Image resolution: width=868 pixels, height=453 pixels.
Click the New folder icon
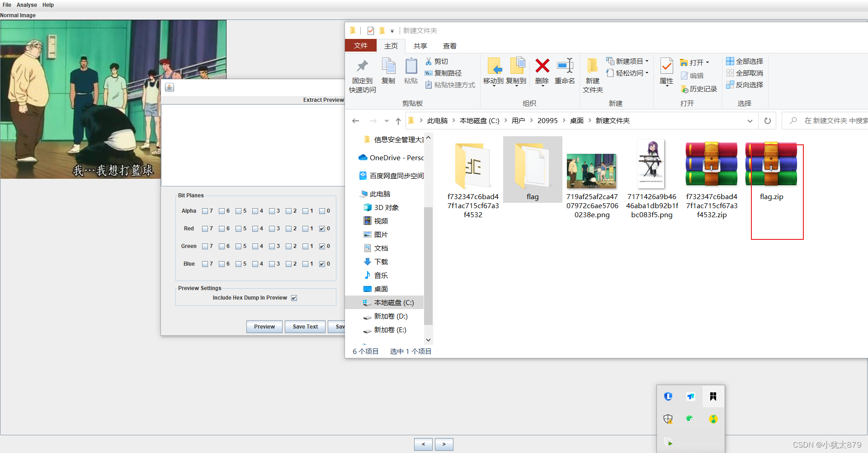tap(592, 66)
